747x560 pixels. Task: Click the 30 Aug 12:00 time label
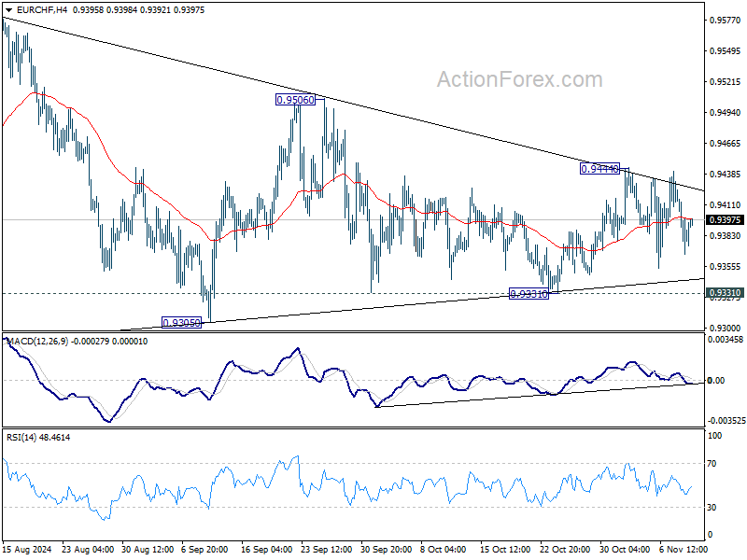click(148, 550)
